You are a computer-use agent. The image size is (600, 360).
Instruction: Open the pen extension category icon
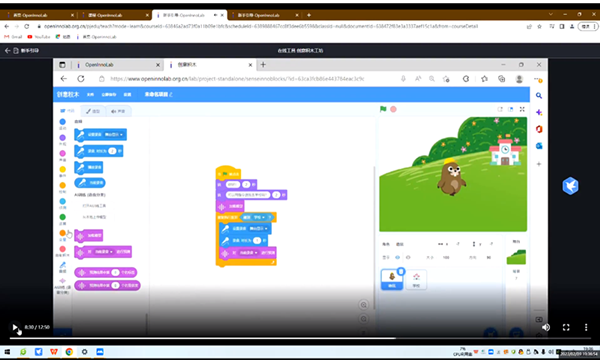click(x=62, y=265)
